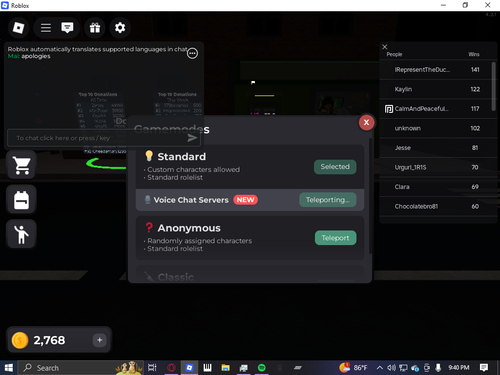
Task: Show hidden system tray icons
Action: click(x=380, y=368)
